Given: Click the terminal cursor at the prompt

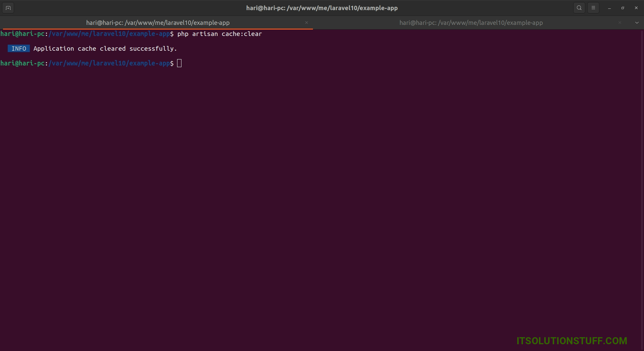Looking at the screenshot, I should click(180, 63).
